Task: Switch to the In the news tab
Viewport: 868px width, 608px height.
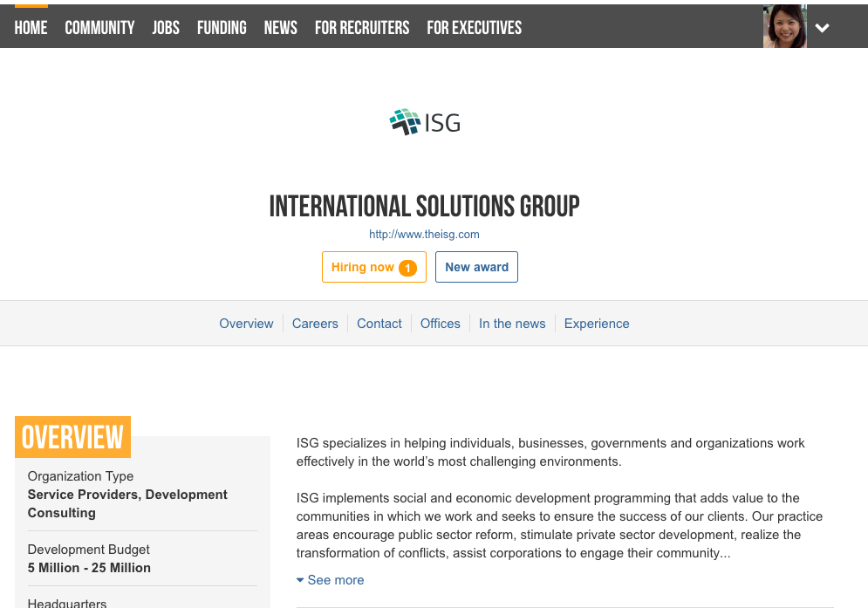Action: click(512, 324)
